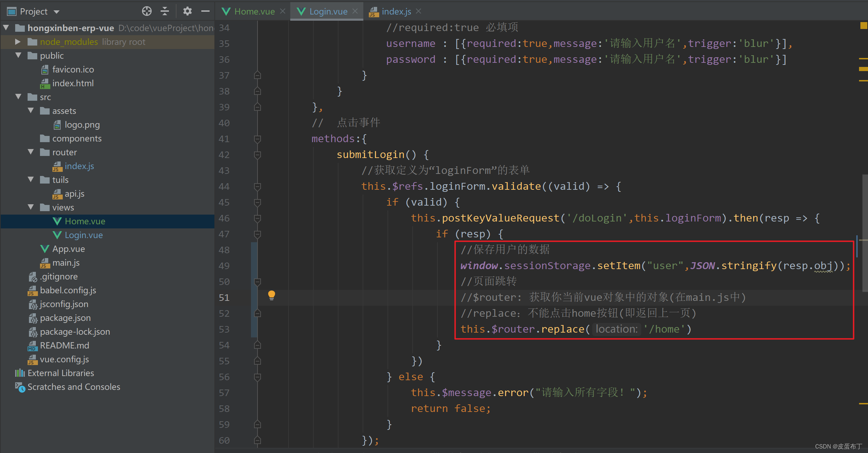The image size is (868, 453).
Task: Click 'return false;' statement
Action: (451, 408)
